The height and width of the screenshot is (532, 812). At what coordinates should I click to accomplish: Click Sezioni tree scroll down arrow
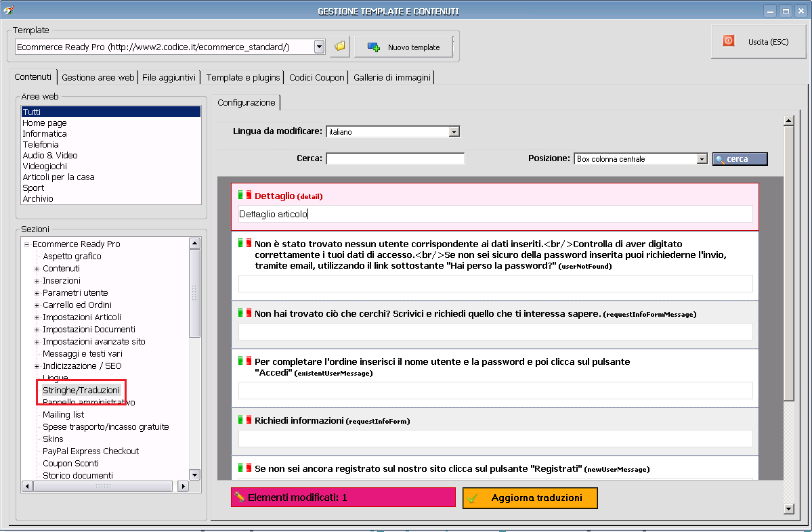click(195, 474)
